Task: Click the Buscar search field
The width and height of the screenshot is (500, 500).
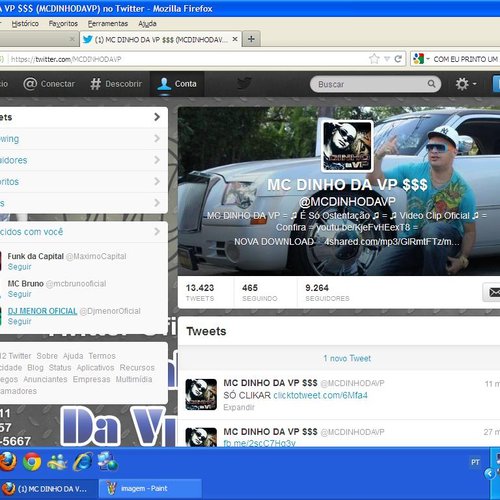Action: [375, 84]
